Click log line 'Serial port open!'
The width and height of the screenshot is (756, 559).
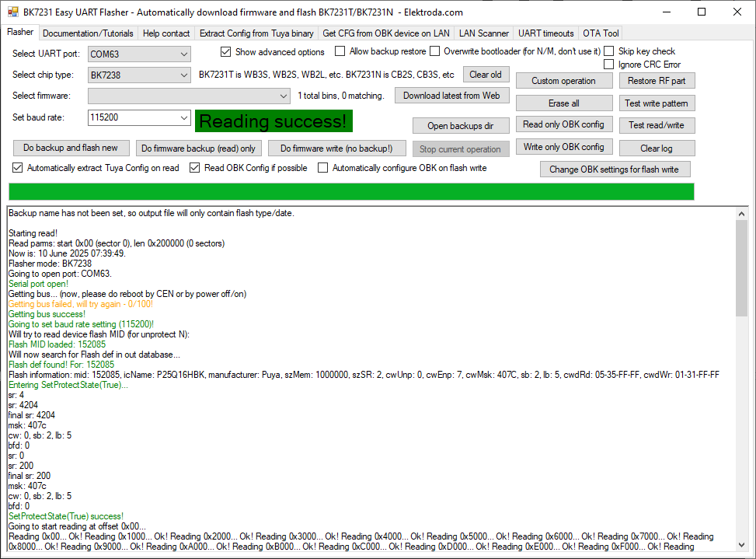pyautogui.click(x=38, y=284)
